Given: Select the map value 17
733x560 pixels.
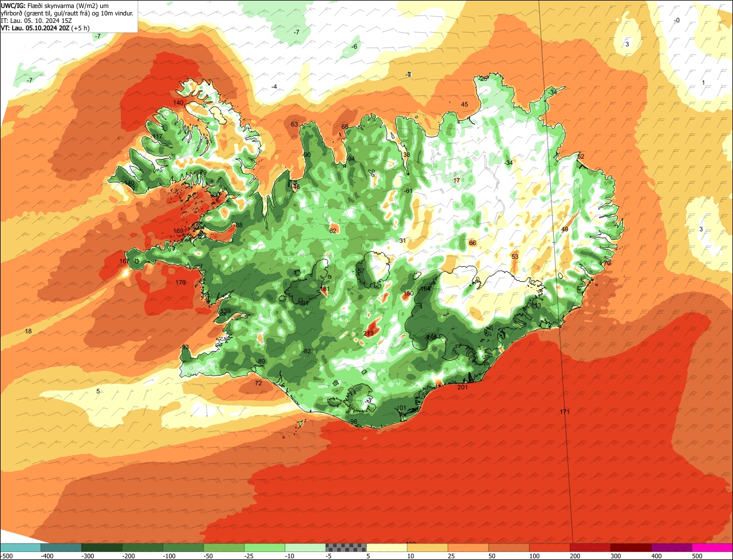Looking at the screenshot, I should (456, 180).
